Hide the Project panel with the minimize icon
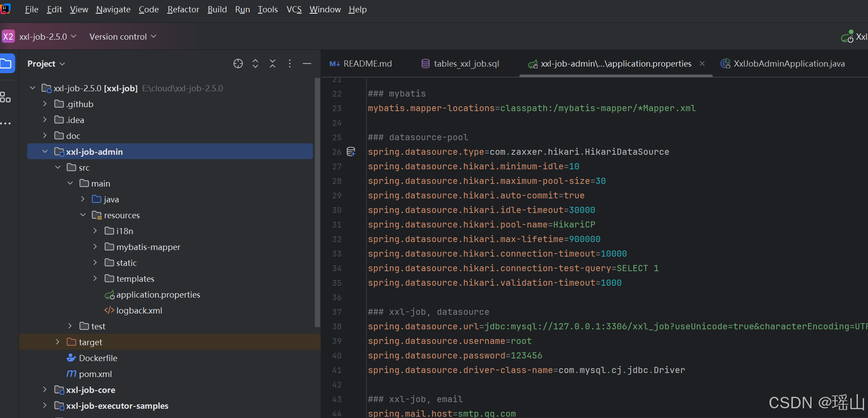The width and height of the screenshot is (868, 418). 307,63
